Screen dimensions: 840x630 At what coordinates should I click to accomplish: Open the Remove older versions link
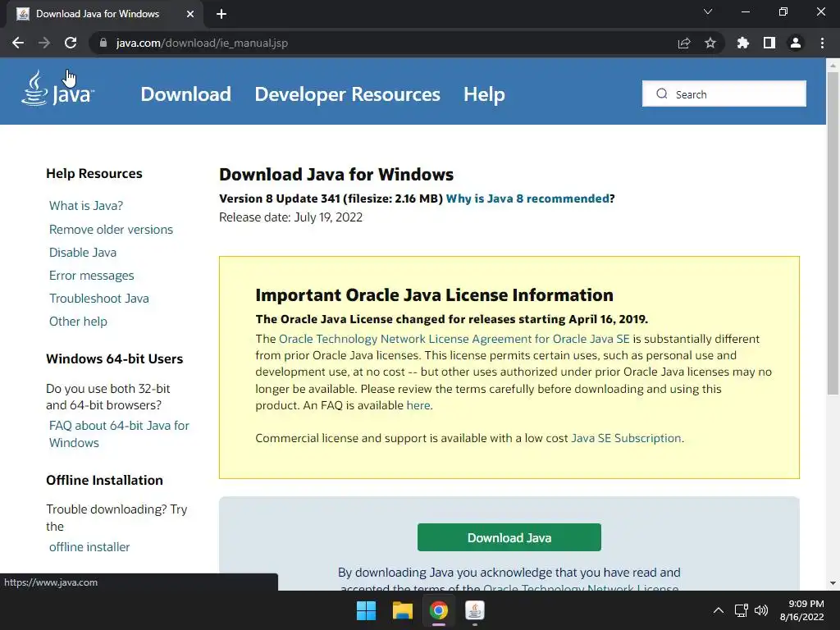(x=111, y=230)
